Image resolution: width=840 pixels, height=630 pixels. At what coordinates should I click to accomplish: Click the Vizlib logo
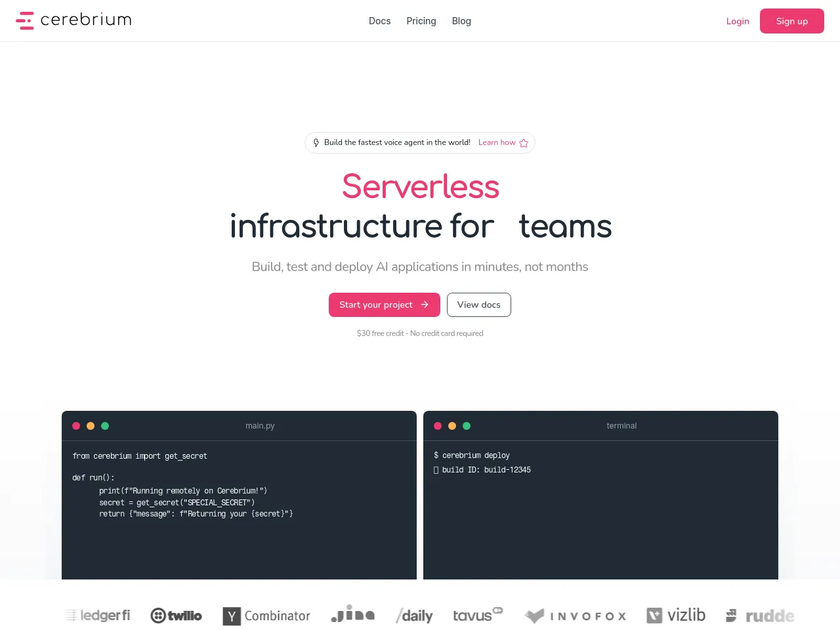(675, 616)
